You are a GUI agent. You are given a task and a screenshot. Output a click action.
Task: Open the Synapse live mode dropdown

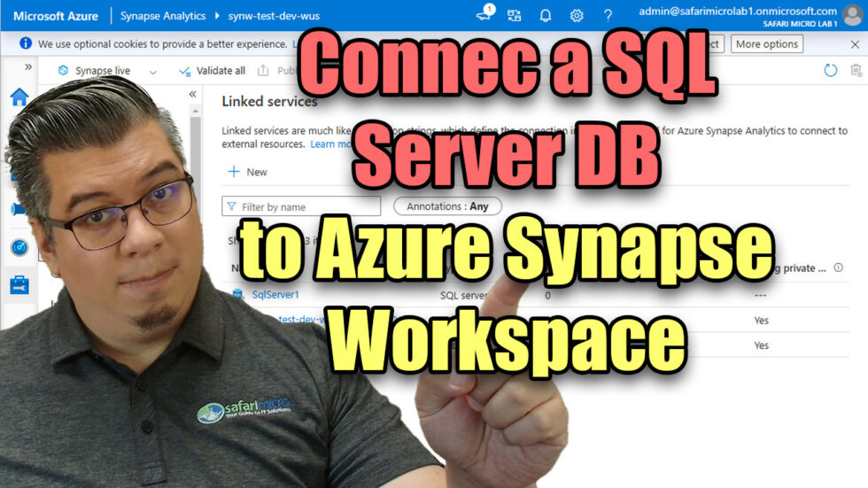point(152,71)
